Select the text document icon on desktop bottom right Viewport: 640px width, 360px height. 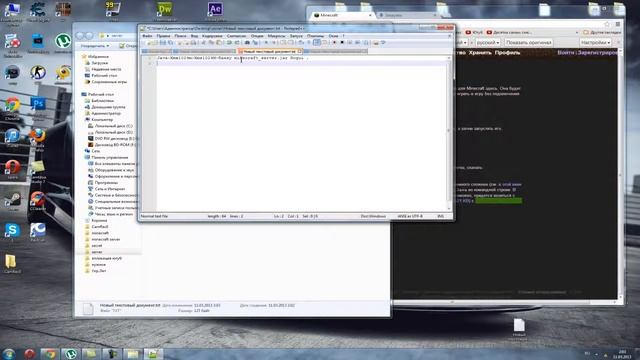coord(519,329)
